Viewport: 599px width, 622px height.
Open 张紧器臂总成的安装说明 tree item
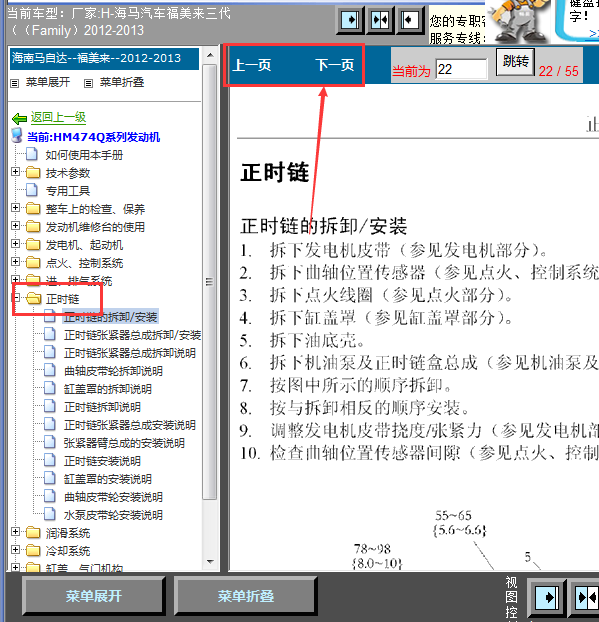pyautogui.click(x=124, y=443)
